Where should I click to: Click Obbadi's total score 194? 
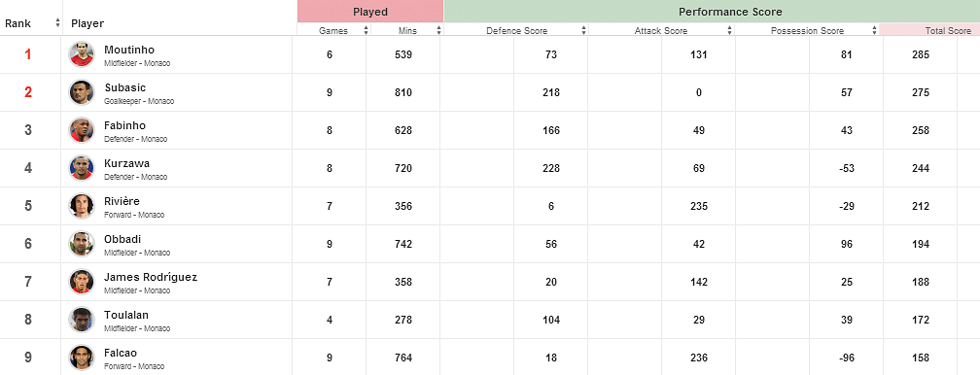[920, 245]
